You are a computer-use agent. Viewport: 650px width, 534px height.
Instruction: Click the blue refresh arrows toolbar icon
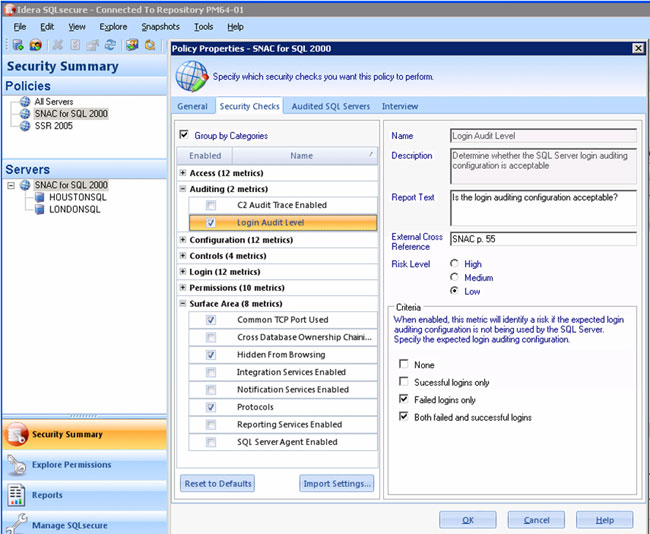(110, 45)
